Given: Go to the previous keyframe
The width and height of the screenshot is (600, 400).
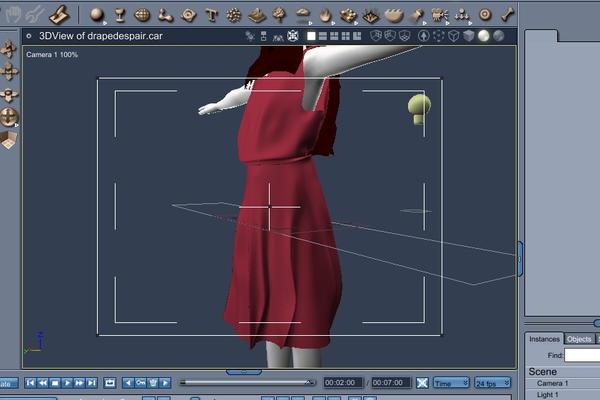Looking at the screenshot, I should 128,383.
